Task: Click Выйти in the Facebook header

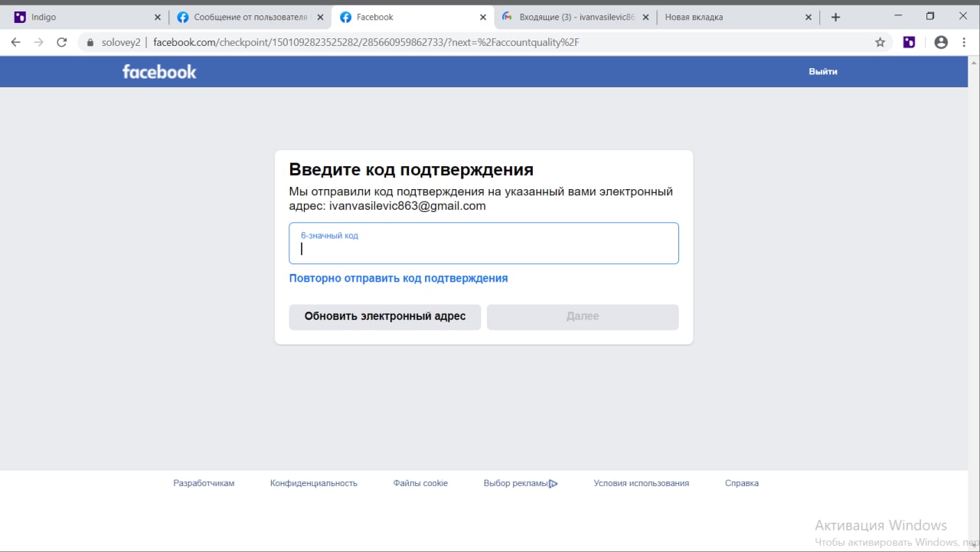Action: [x=823, y=71]
